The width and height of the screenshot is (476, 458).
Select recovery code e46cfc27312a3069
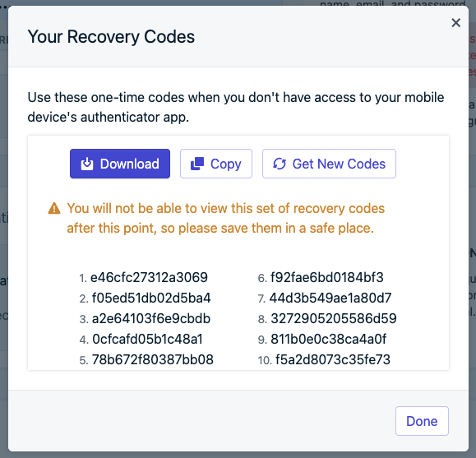(149, 277)
